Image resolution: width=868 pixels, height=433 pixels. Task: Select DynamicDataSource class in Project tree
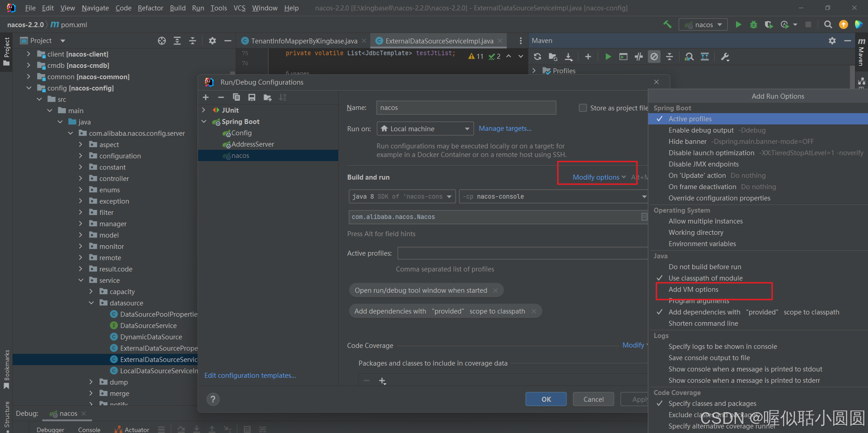click(x=151, y=337)
